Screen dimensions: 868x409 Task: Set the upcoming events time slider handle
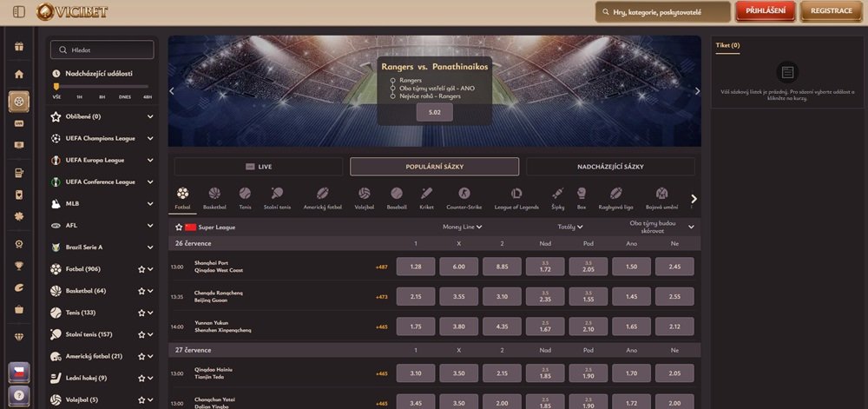pyautogui.click(x=56, y=87)
